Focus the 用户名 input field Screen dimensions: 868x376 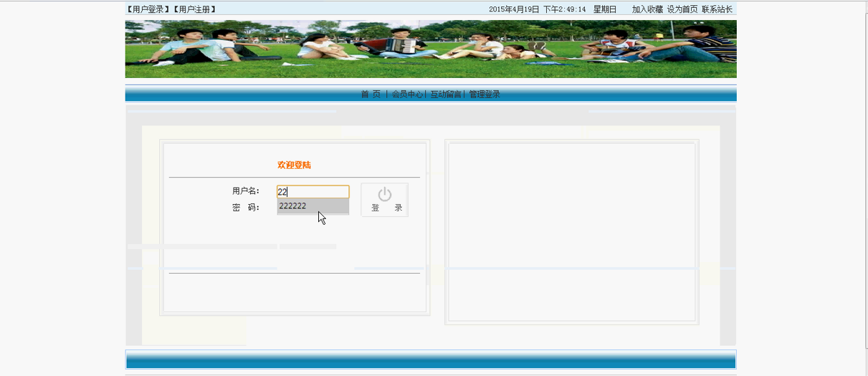coord(313,192)
